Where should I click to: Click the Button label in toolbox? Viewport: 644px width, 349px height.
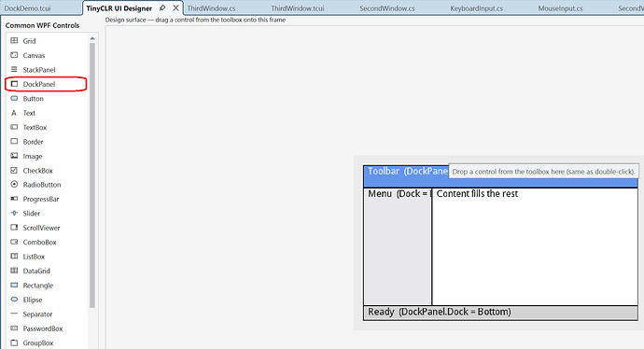click(x=33, y=99)
